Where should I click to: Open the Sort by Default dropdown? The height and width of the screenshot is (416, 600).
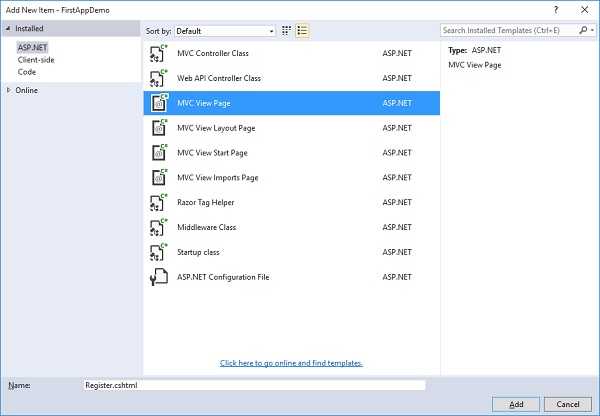(x=225, y=31)
